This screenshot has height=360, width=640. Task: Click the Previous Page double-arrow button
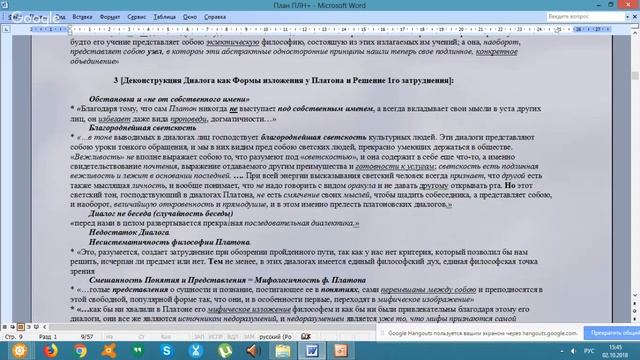tap(635, 304)
